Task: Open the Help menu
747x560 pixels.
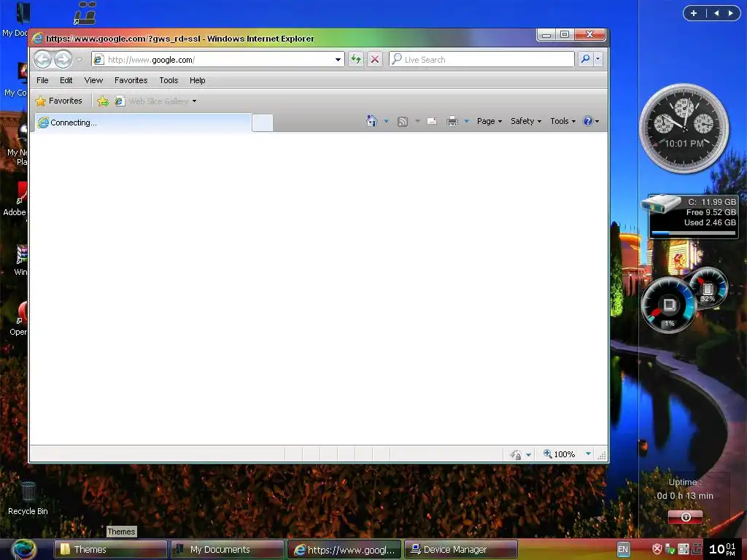Action: pyautogui.click(x=197, y=80)
